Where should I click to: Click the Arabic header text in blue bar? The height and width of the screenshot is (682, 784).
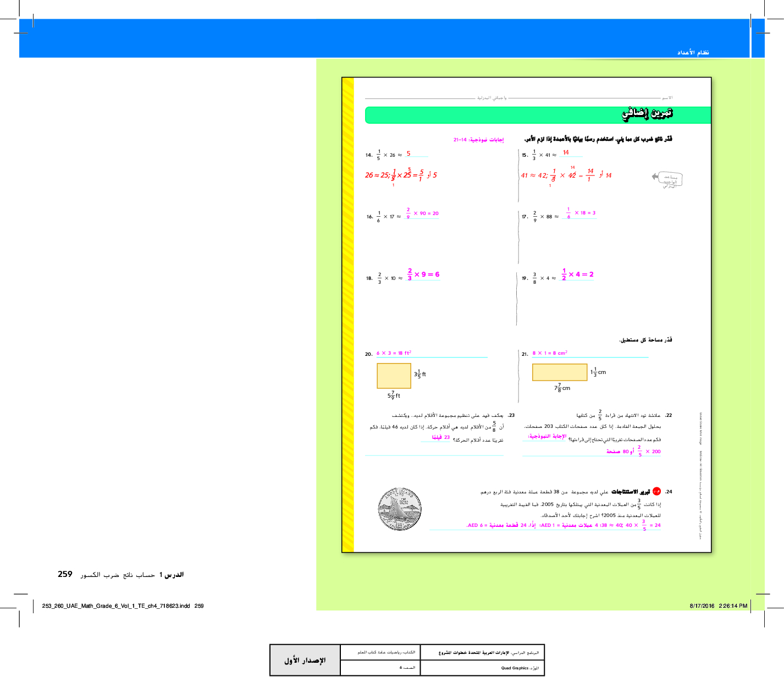(x=693, y=52)
